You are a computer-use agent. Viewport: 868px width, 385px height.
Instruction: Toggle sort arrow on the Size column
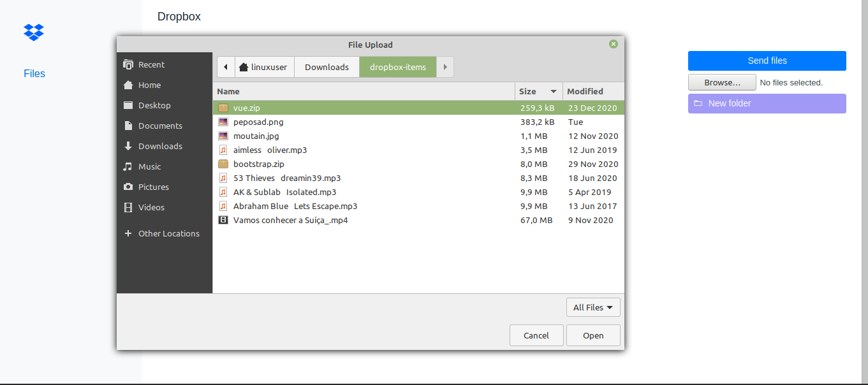(554, 92)
